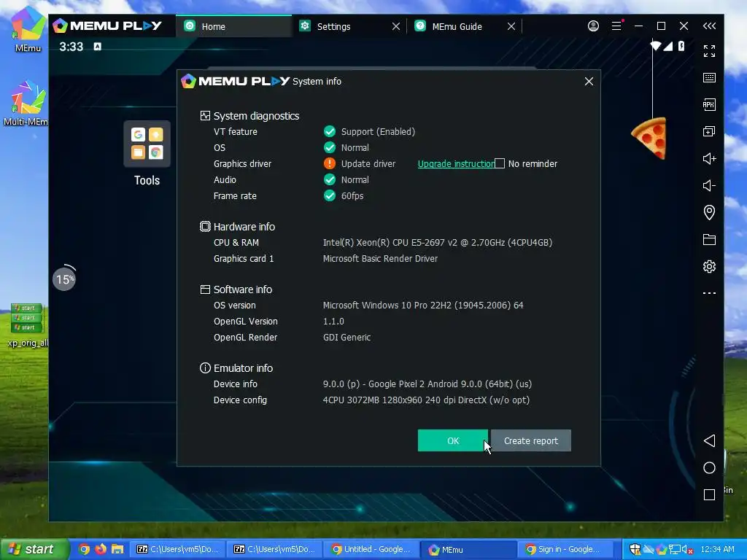747x560 pixels.
Task: Click the APK install icon
Action: (709, 105)
